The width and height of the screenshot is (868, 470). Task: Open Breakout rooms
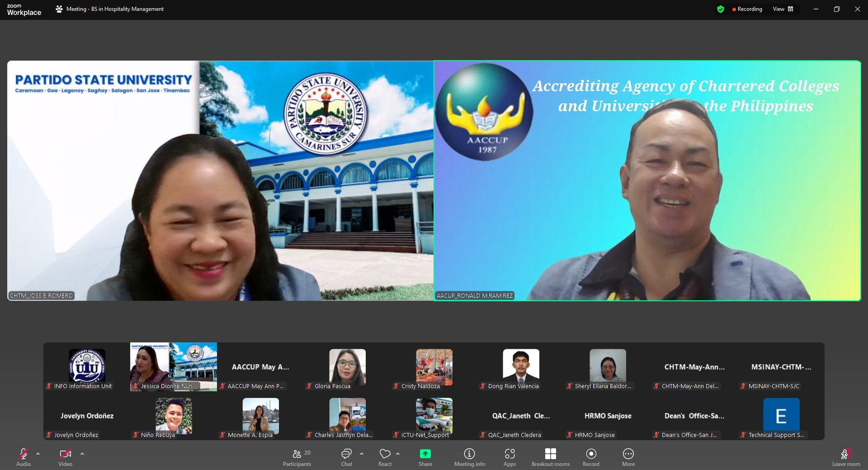551,457
